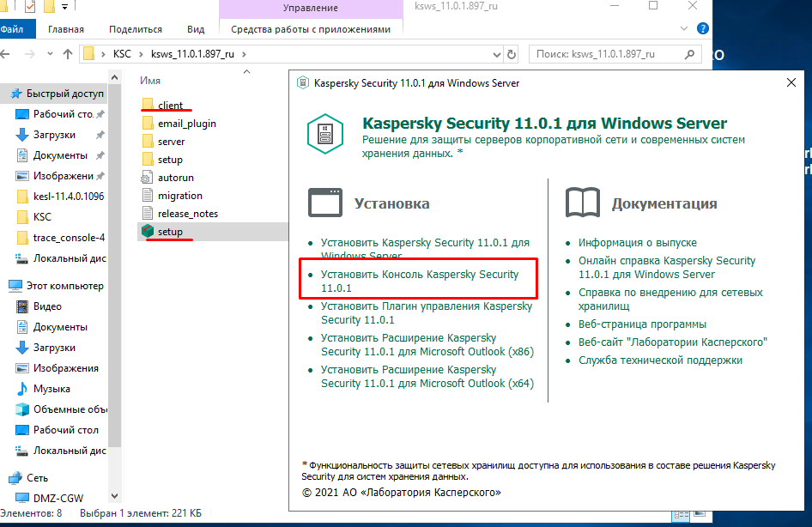Select the release_notes document icon
This screenshot has height=527, width=812.
coord(148,213)
